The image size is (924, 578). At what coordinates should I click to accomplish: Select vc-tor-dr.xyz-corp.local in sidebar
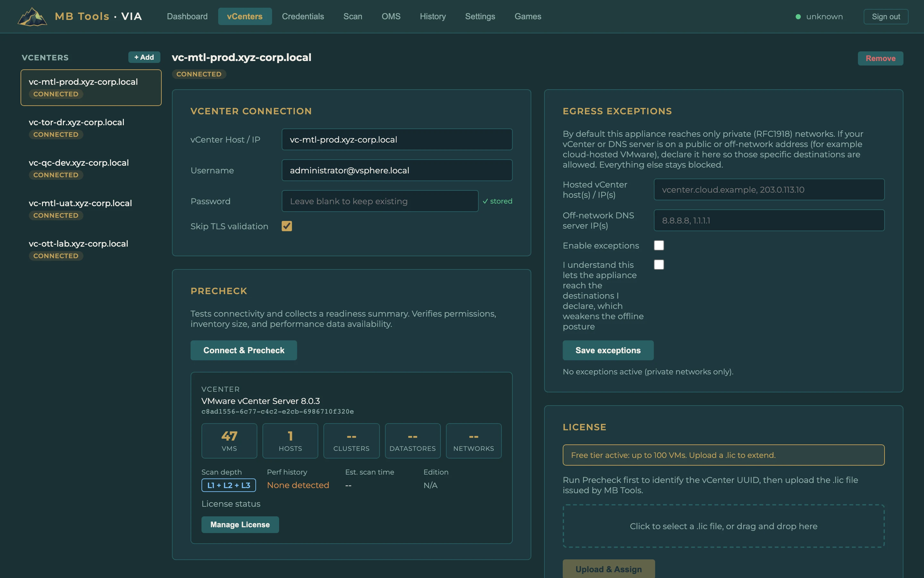click(x=91, y=128)
